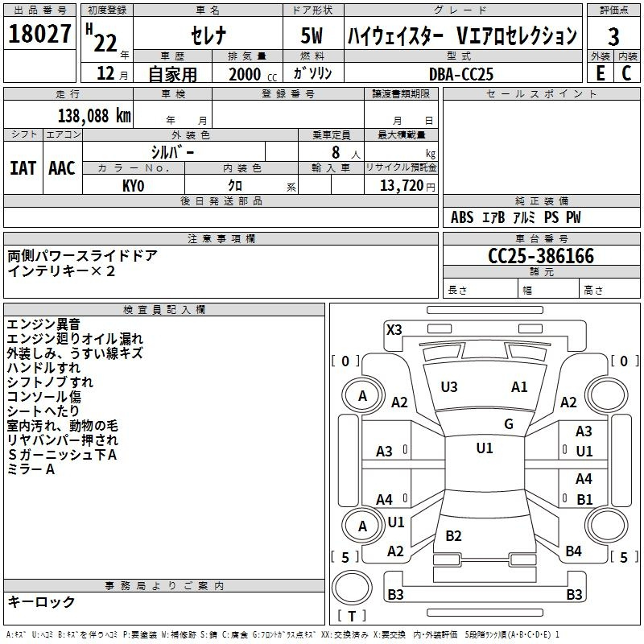Screen dimensions: 644x644
Task: Click the interior grade C cell
Action: (627, 73)
